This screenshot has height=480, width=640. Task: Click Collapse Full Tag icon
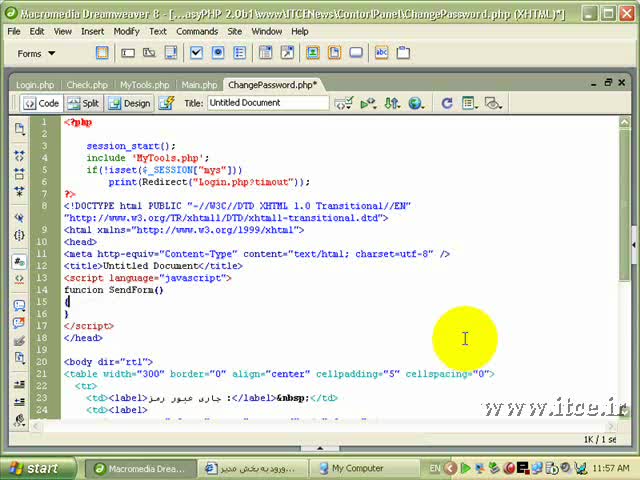(19, 156)
